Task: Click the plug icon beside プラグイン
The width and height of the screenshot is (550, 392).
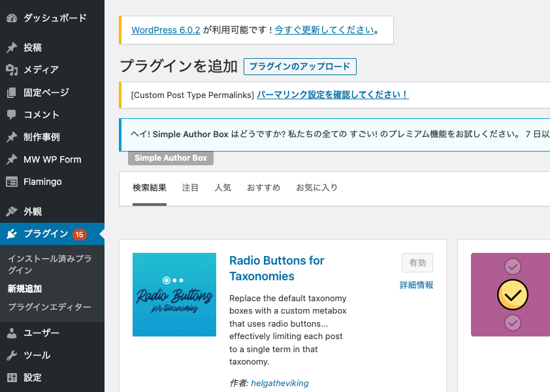Action: [x=12, y=234]
